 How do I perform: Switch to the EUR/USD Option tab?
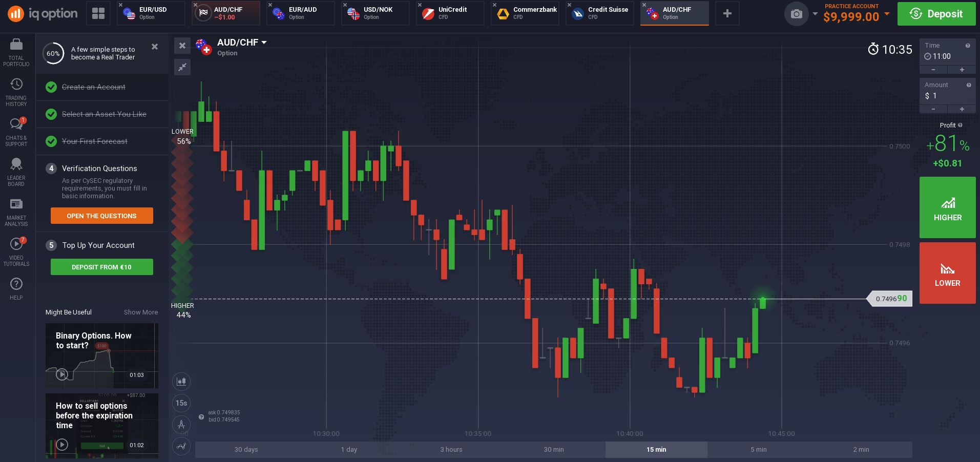(151, 13)
